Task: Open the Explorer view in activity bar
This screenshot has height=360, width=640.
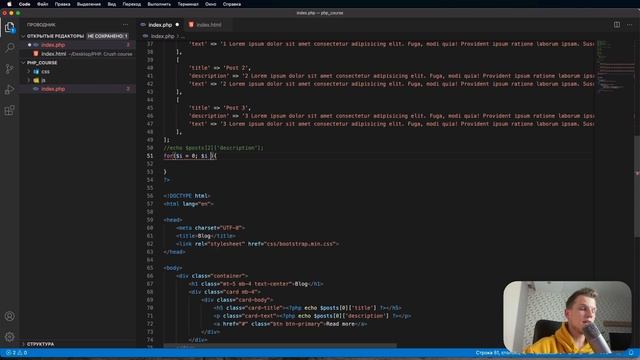Action: [9, 28]
